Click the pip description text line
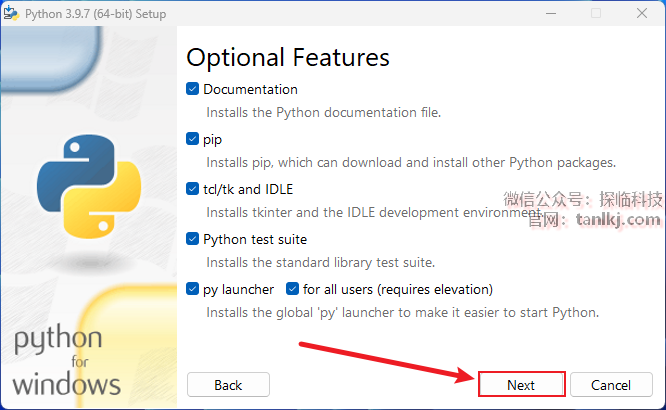The height and width of the screenshot is (410, 666). click(411, 162)
